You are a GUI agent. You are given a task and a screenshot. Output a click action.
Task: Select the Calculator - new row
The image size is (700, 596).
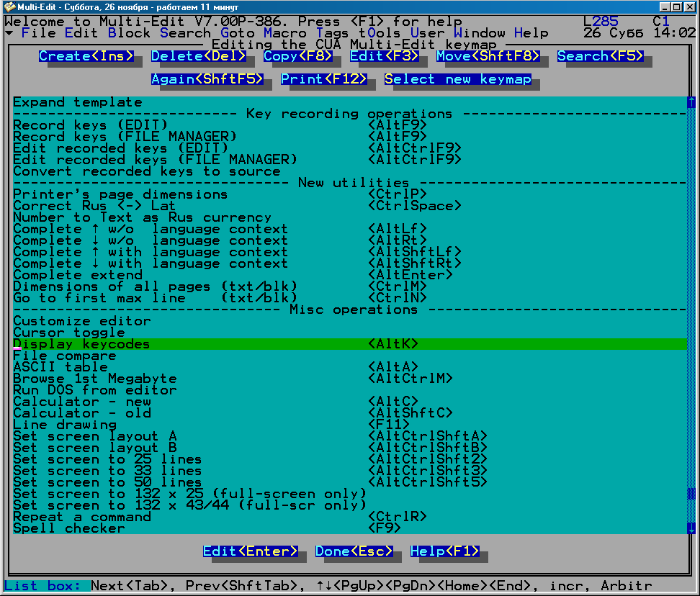tap(350, 402)
